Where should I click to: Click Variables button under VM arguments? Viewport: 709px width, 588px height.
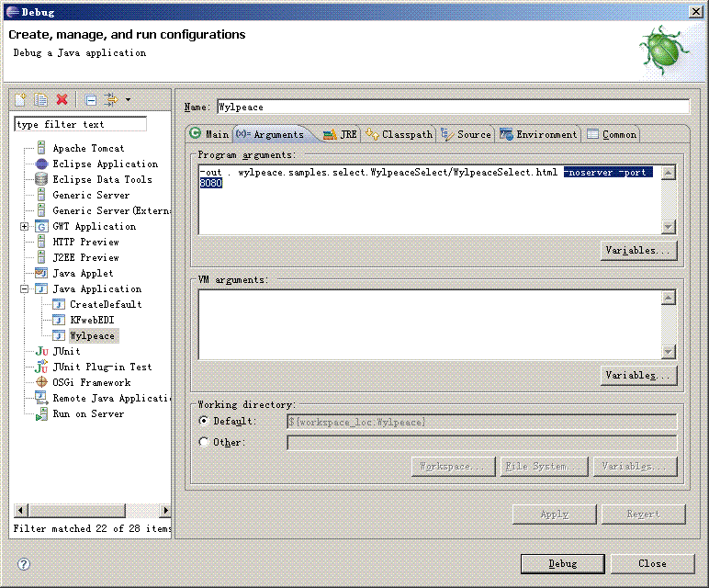638,375
